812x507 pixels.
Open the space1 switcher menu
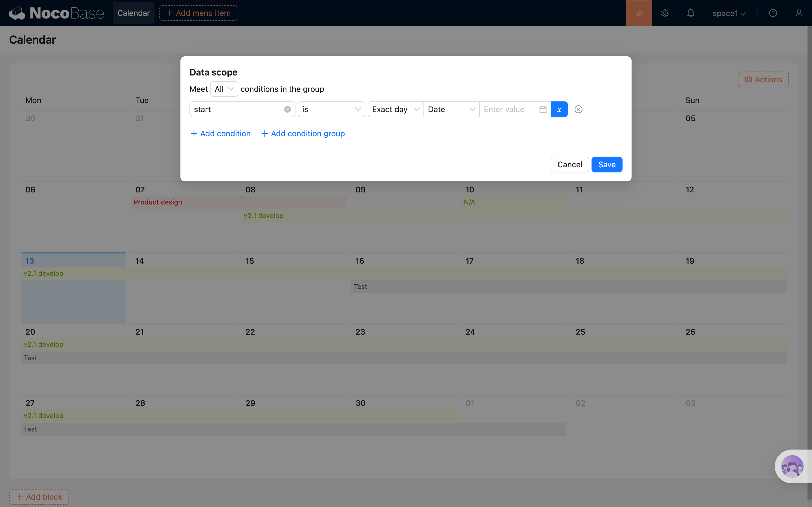pos(729,14)
